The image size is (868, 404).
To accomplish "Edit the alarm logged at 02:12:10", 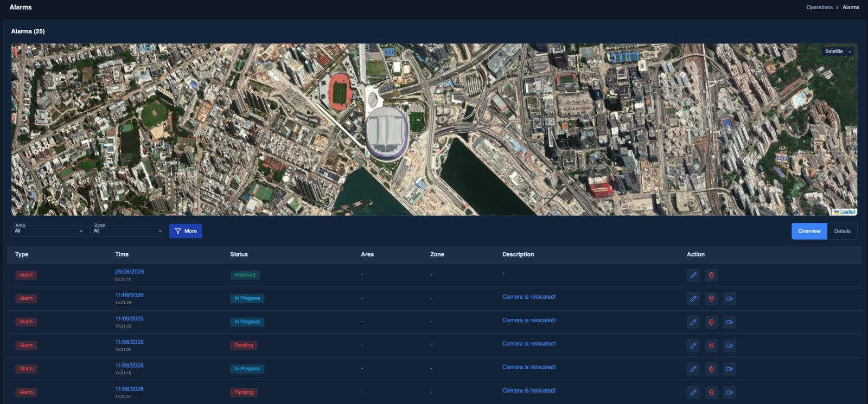I will coord(693,275).
